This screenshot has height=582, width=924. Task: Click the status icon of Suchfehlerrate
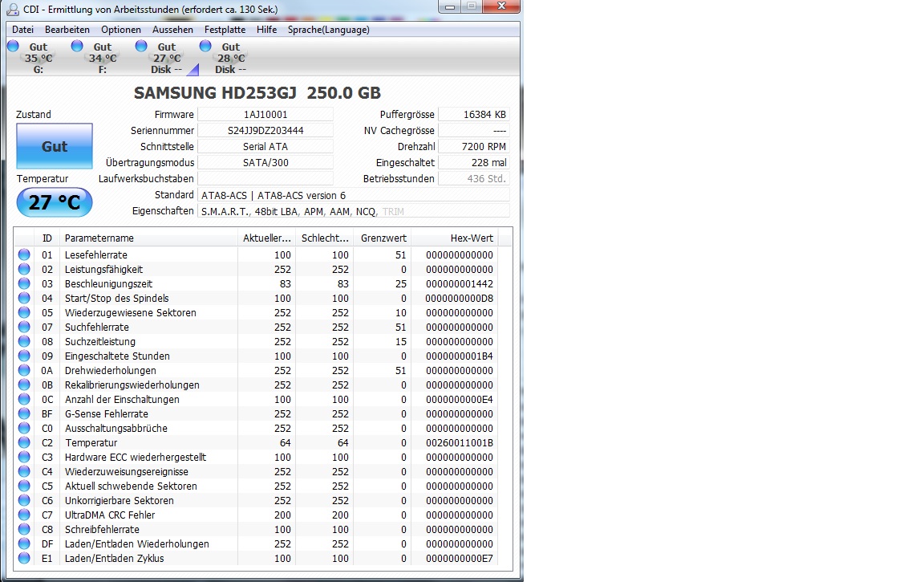tap(24, 327)
